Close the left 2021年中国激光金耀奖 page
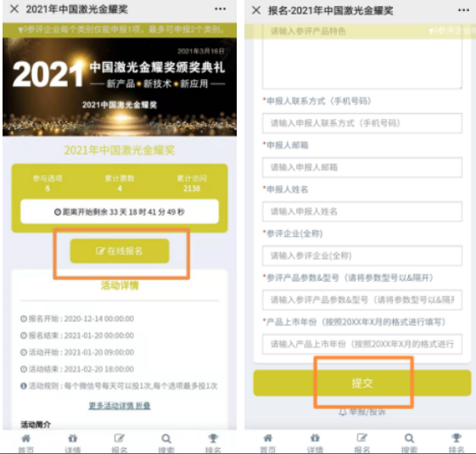Screen dimensions: 476x454 click(14, 9)
